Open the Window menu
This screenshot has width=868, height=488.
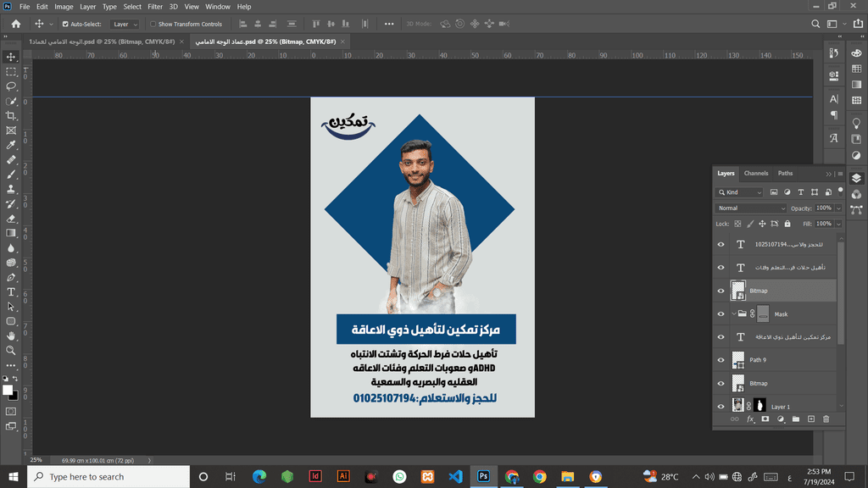[218, 7]
